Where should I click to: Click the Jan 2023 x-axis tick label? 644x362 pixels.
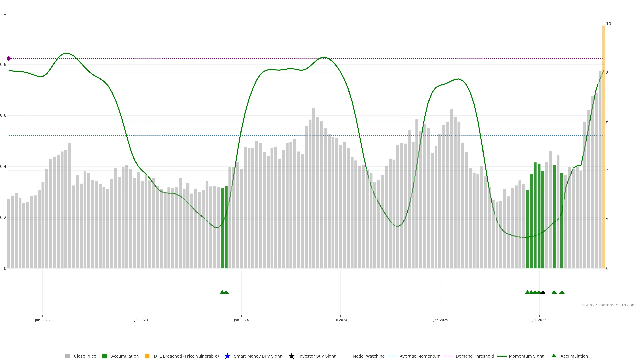point(42,320)
